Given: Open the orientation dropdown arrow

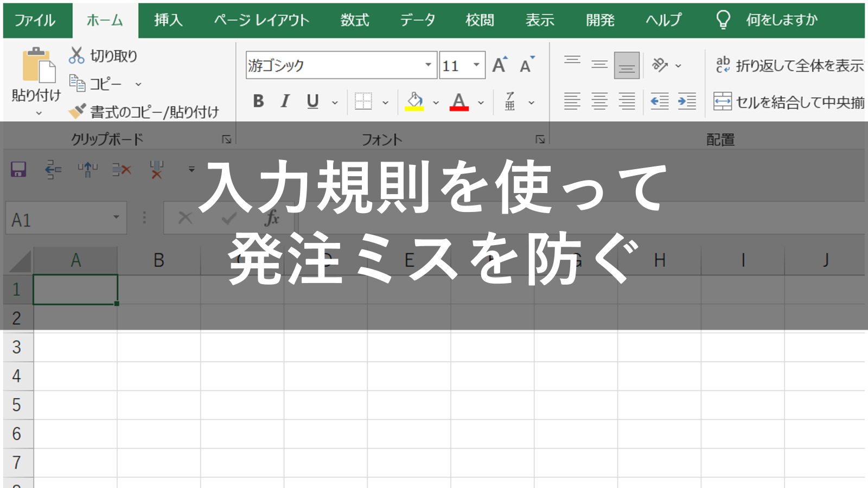Looking at the screenshot, I should (678, 66).
